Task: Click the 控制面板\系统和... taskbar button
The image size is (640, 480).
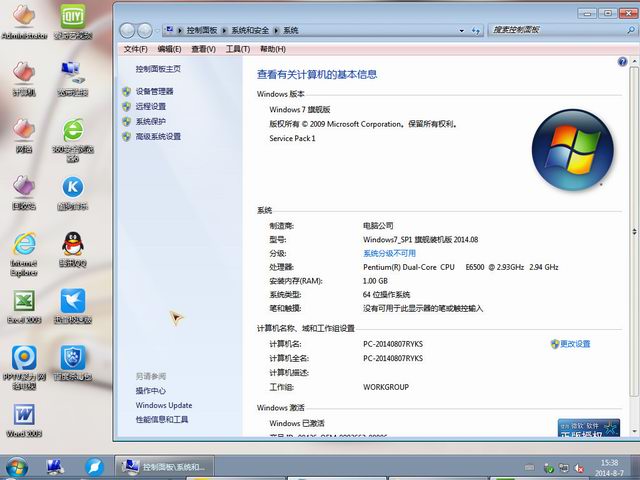Action: coord(164,467)
